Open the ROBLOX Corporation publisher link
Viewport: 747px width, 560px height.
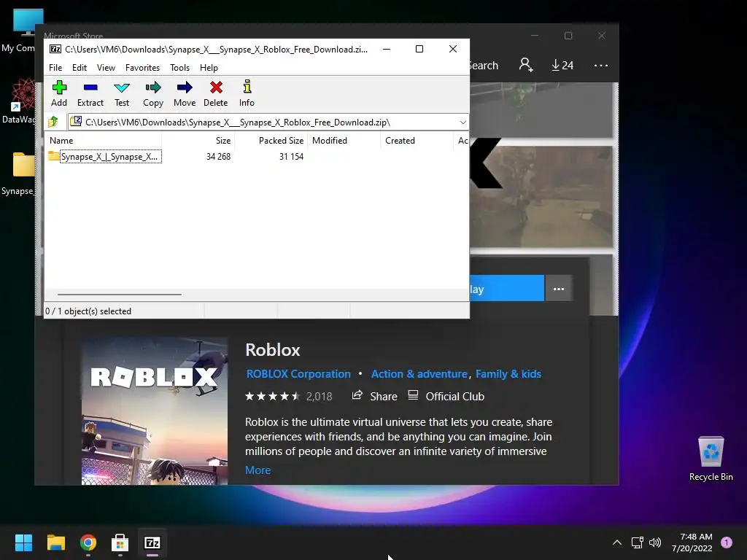click(298, 374)
